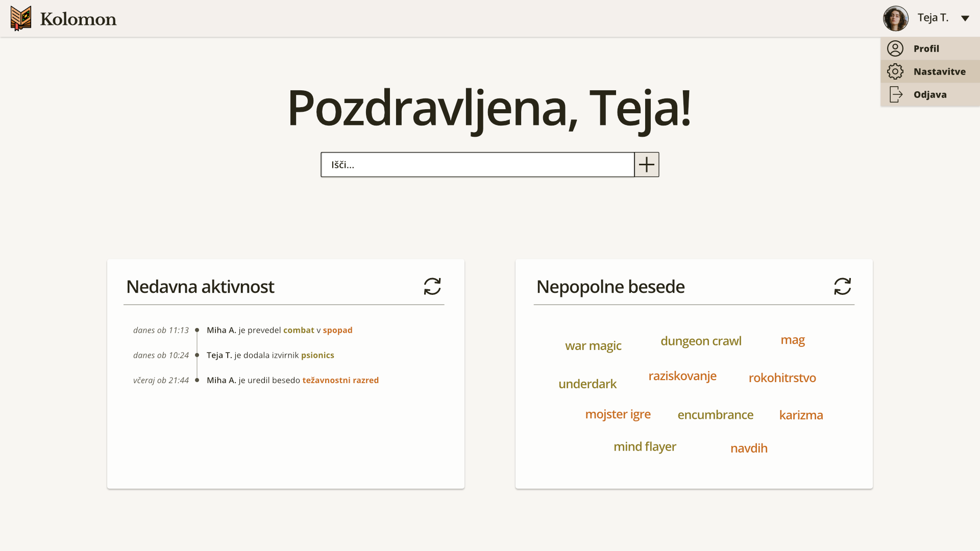
Task: Click the Kolomon title text
Action: (78, 19)
